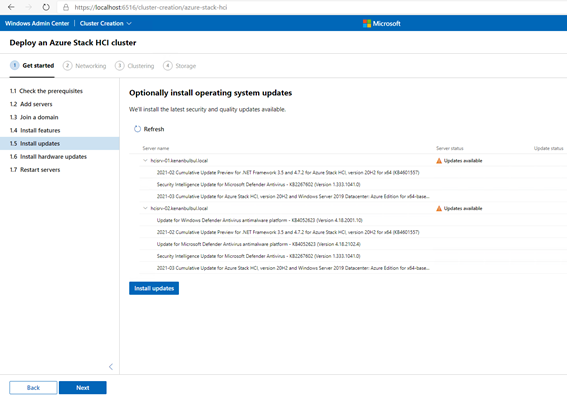Click the browser address bar URL
The height and width of the screenshot is (397, 567).
[151, 7]
